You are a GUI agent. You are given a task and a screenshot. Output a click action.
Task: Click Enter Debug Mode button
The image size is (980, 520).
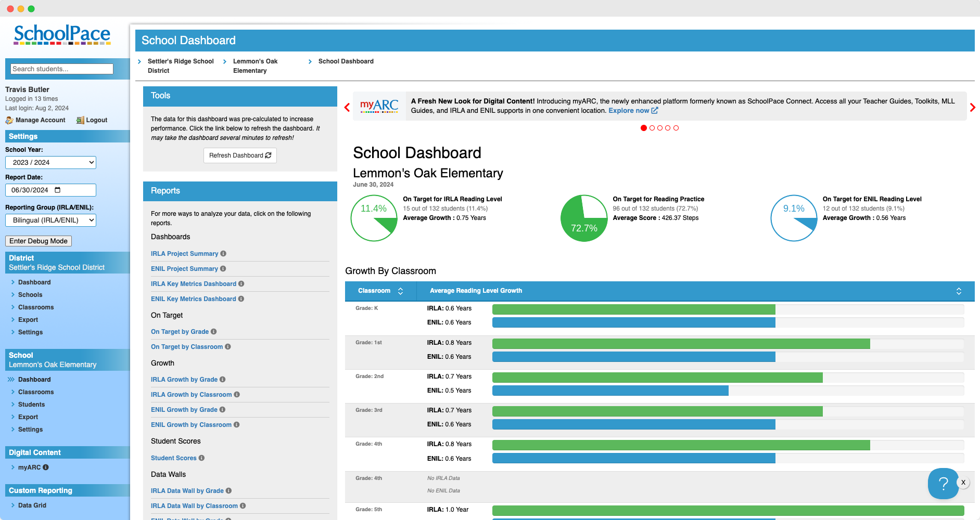(x=39, y=241)
